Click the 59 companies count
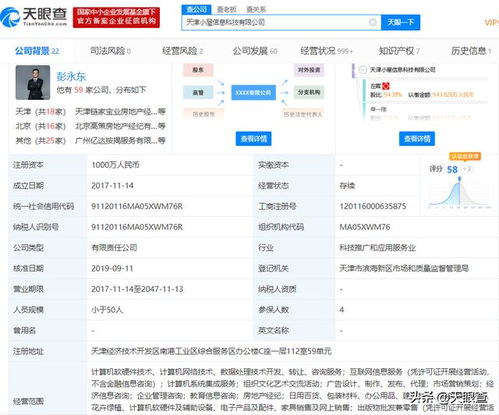 (78, 90)
